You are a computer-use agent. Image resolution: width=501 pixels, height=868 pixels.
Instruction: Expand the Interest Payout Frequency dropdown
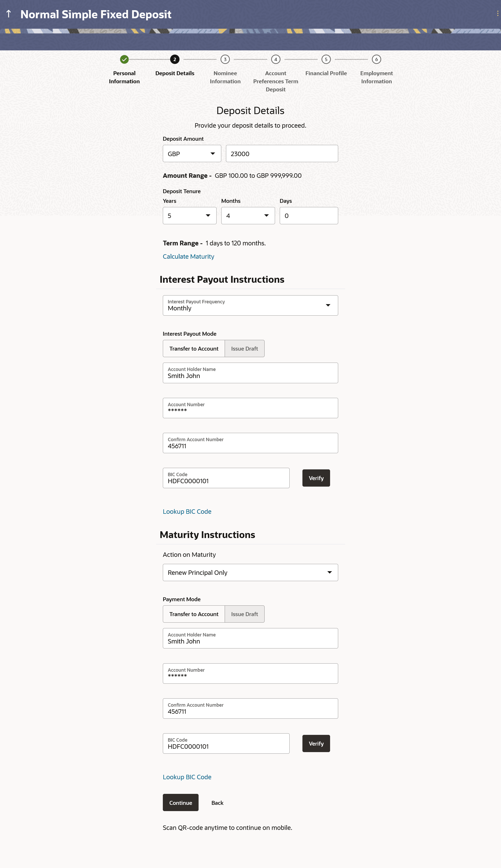click(x=250, y=305)
